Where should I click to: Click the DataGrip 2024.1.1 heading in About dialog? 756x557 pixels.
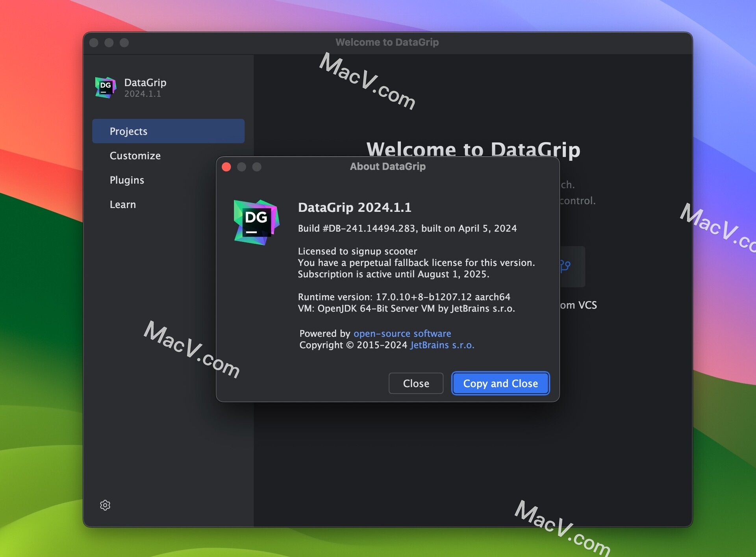pos(355,207)
